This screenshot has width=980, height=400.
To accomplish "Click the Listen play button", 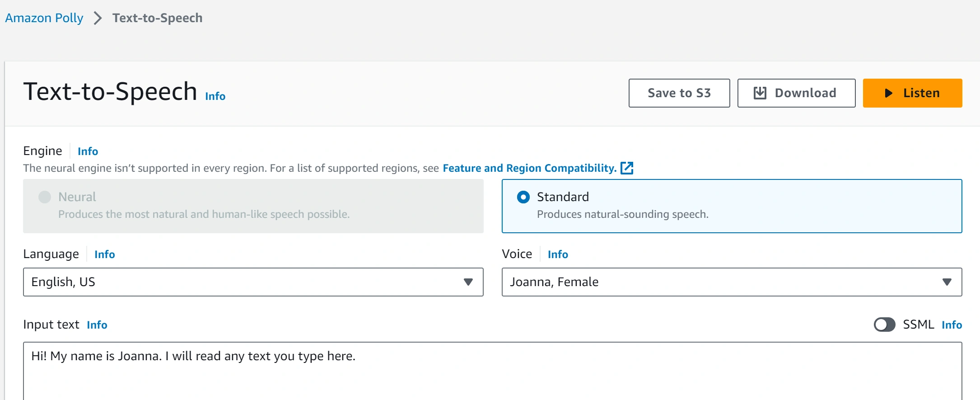I will [912, 93].
